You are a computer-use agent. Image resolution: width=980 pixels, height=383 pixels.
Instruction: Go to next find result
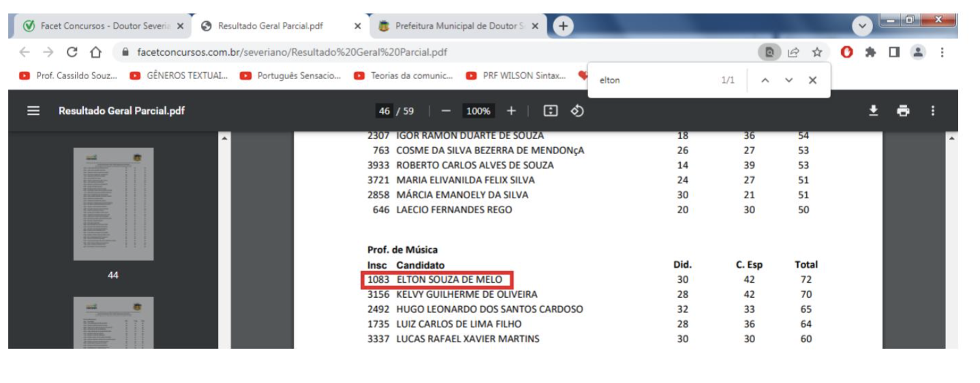788,80
